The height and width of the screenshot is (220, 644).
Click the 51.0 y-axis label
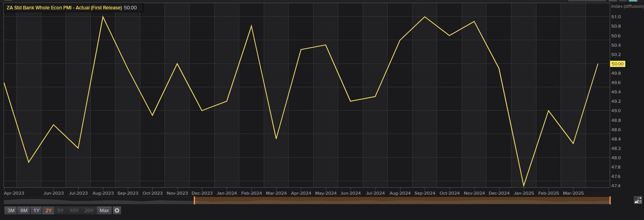(x=616, y=17)
